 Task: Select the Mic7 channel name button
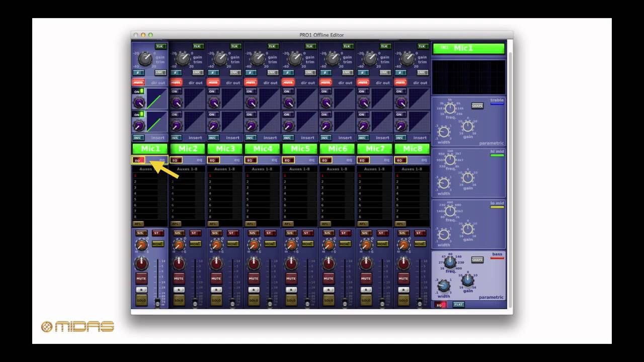[x=375, y=149]
